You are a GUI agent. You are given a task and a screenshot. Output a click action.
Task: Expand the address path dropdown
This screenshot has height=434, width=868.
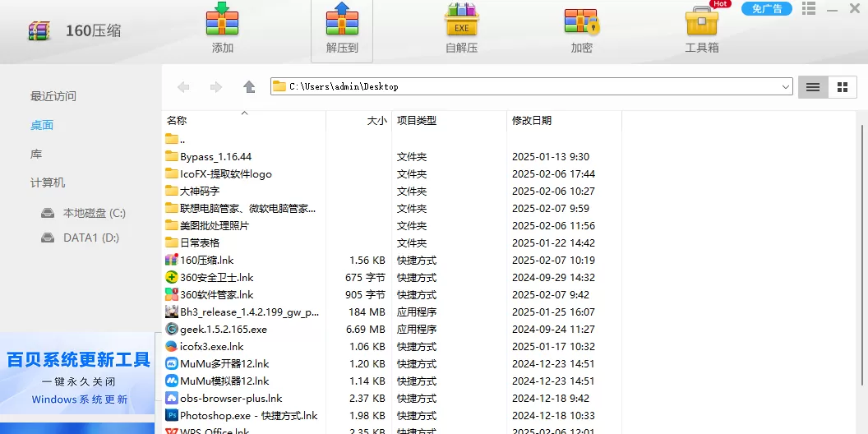coord(786,87)
